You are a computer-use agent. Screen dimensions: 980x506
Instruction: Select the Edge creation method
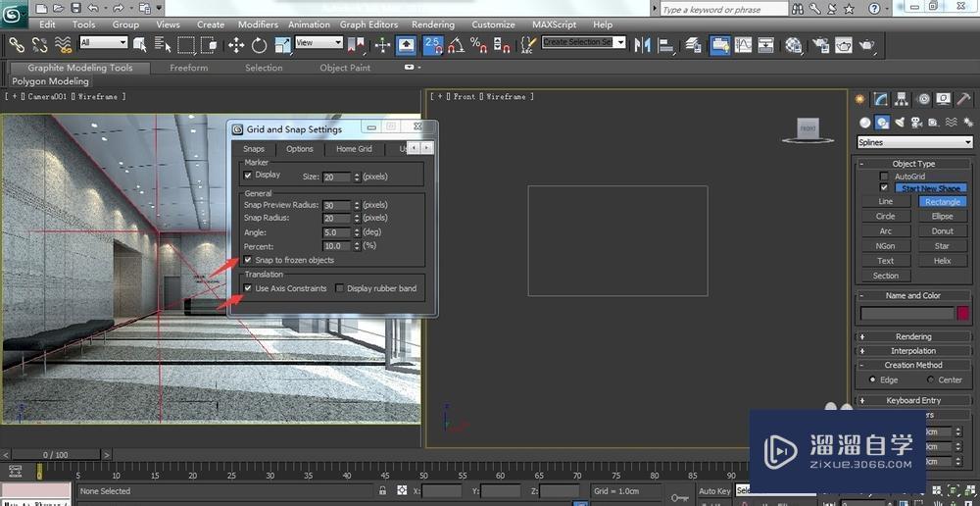coord(872,379)
